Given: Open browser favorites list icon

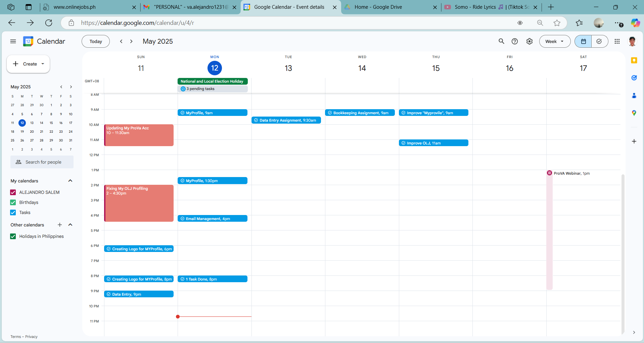Looking at the screenshot, I should pos(579,23).
